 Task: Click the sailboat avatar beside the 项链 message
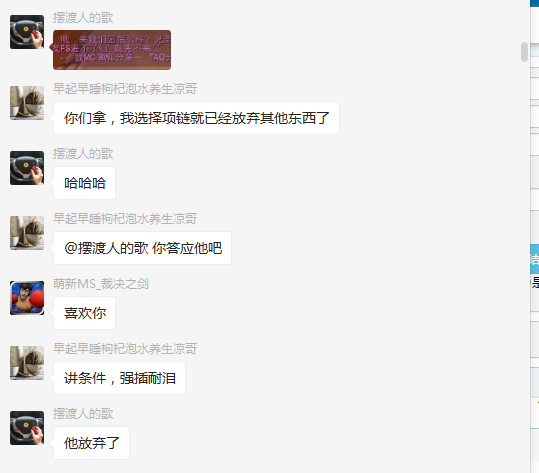pos(27,103)
